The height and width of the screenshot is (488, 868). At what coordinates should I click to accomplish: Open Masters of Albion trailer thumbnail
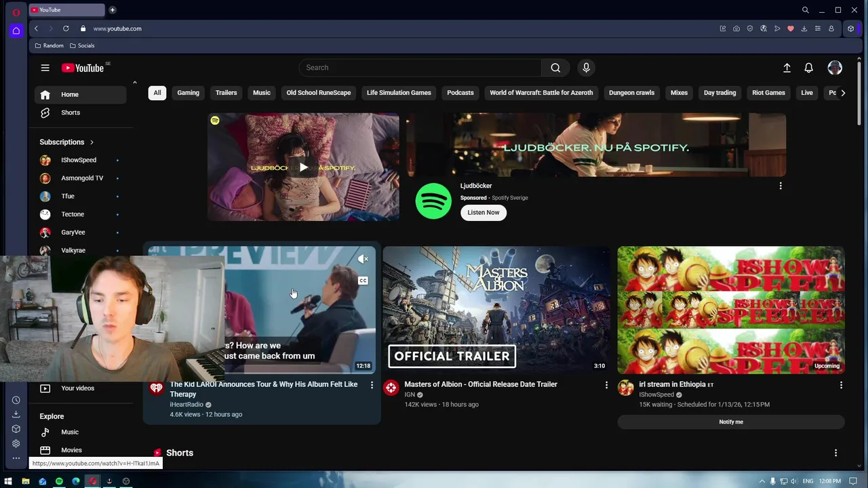click(x=496, y=310)
